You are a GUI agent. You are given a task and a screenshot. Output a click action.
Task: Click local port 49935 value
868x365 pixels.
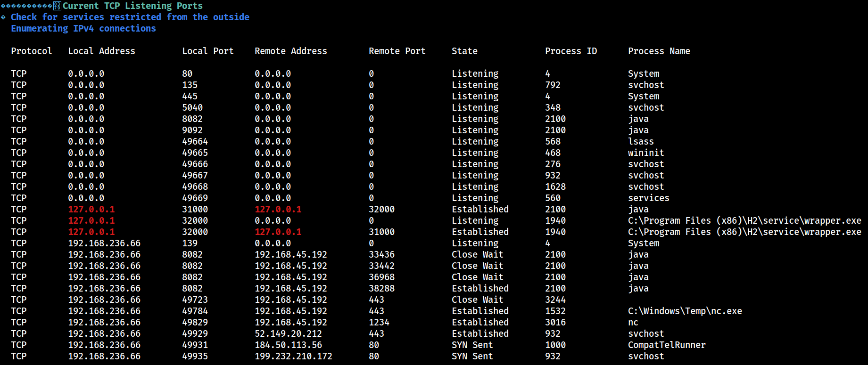coord(195,356)
